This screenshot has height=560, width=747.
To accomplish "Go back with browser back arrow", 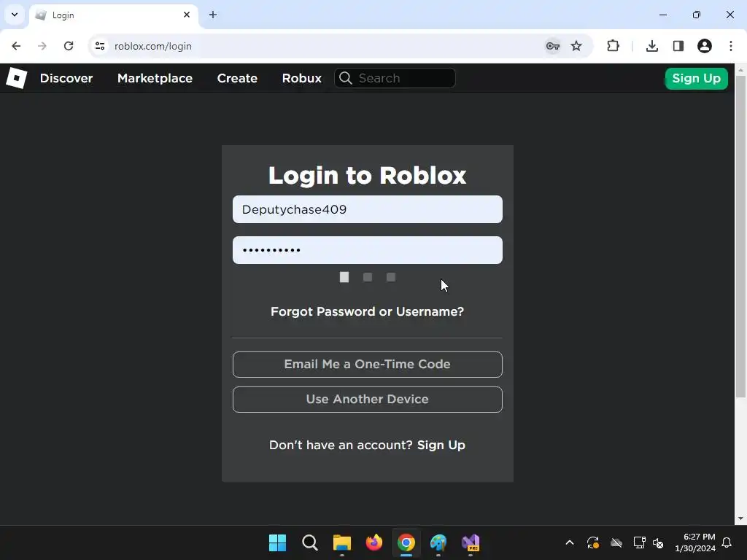I will point(16,46).
